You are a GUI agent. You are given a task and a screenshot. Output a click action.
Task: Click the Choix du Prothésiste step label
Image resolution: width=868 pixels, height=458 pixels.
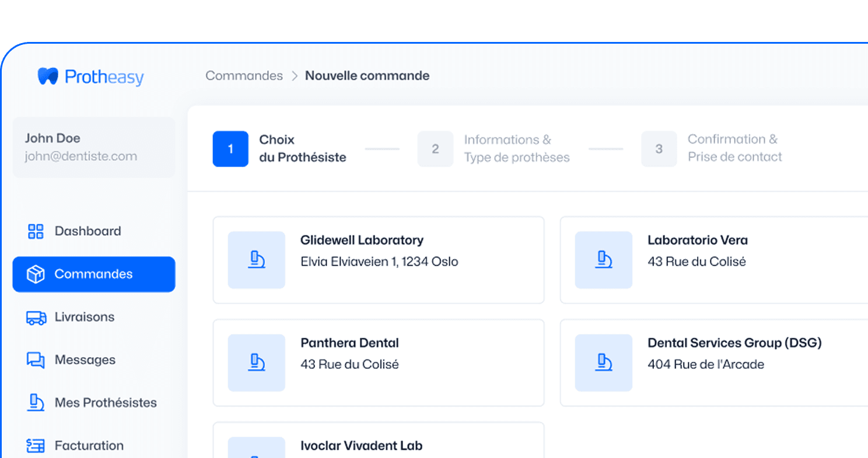(x=303, y=149)
